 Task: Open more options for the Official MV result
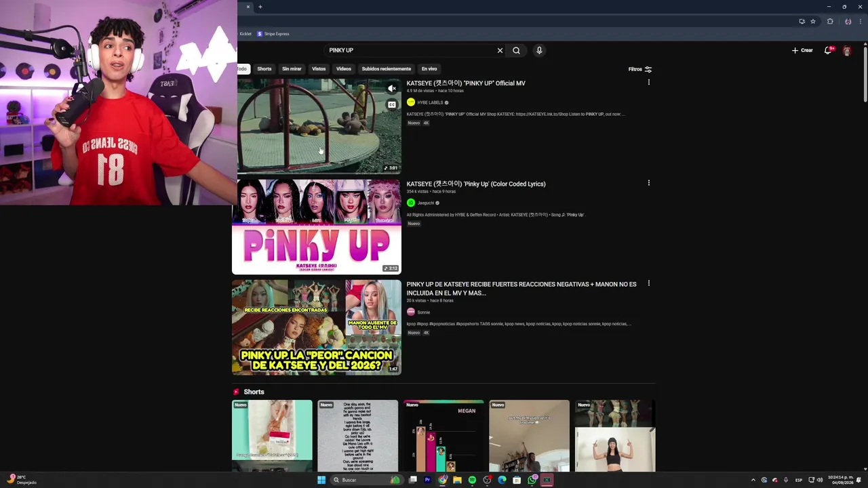649,82
